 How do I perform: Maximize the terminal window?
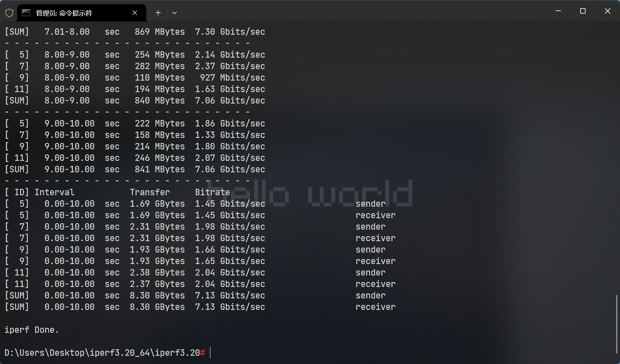(x=583, y=11)
